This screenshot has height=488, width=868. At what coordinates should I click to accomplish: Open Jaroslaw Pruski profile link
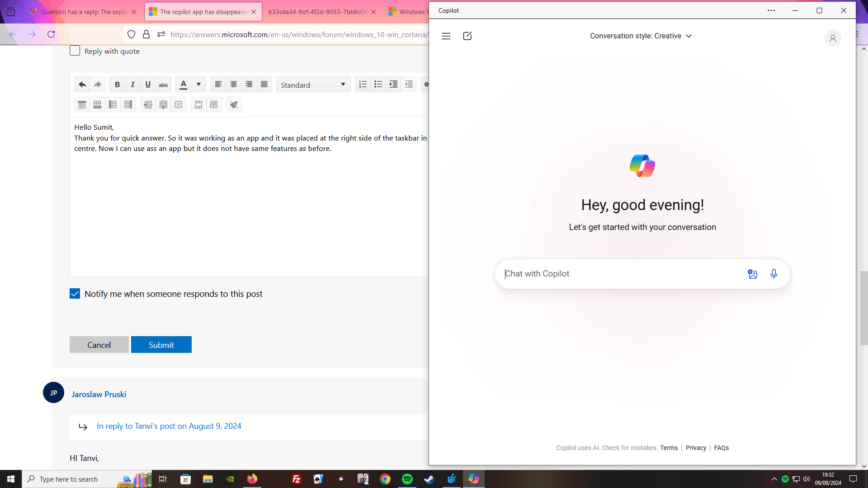pos(99,394)
